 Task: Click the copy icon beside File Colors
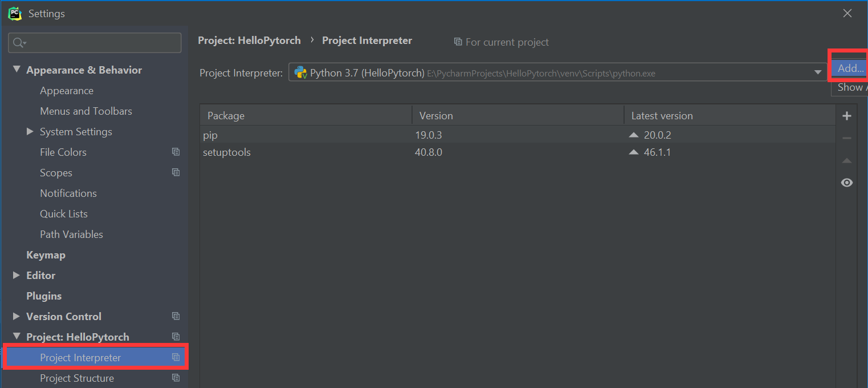[x=176, y=152]
